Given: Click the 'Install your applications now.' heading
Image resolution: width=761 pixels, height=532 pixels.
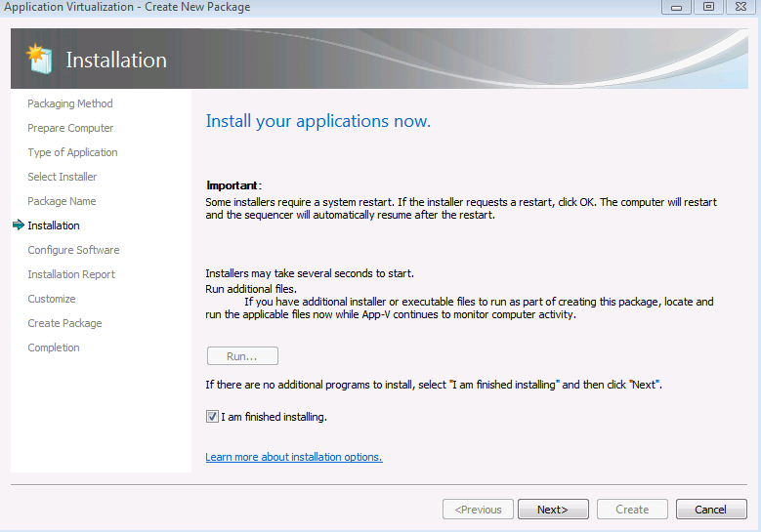Looking at the screenshot, I should click(317, 121).
